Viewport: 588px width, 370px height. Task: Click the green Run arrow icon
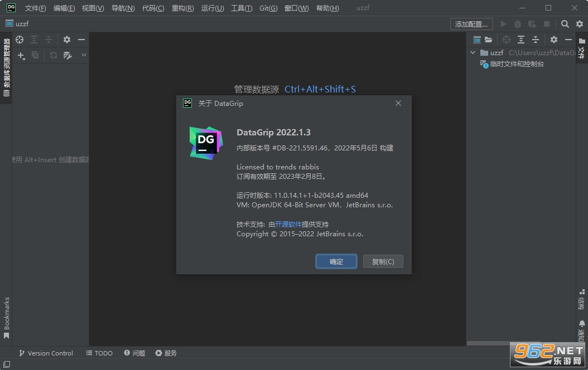pos(503,24)
